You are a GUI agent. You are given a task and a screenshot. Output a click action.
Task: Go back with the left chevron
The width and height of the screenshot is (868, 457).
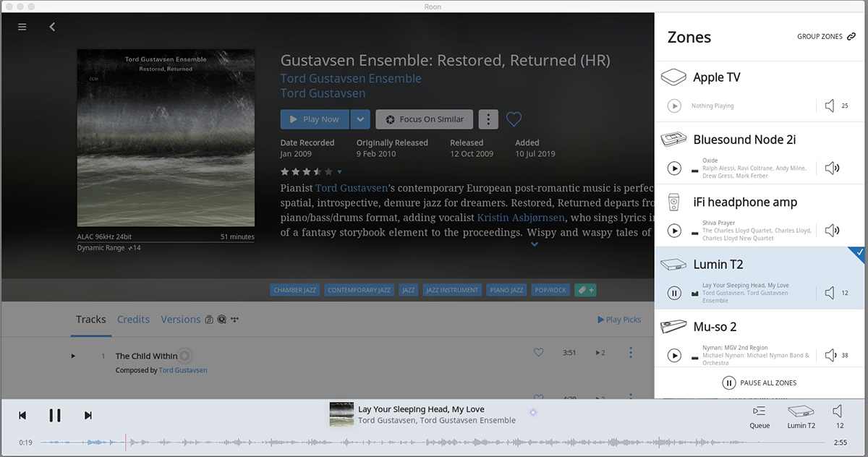click(x=52, y=27)
